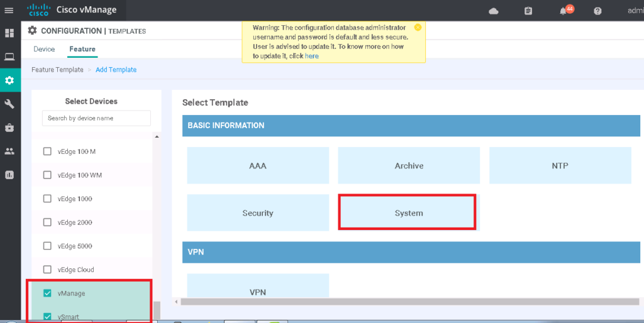Select the Security template tile
This screenshot has height=323, width=644.
pos(258,213)
